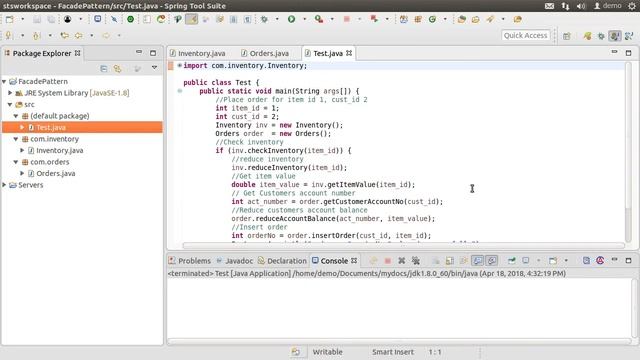Click the Quick Access search field
The image size is (640, 360).
click(x=525, y=36)
